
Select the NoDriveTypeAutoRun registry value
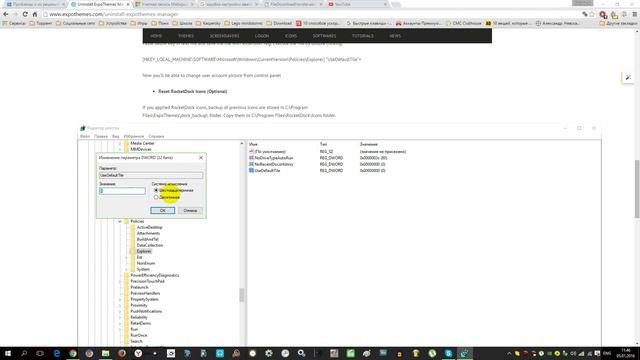273,158
